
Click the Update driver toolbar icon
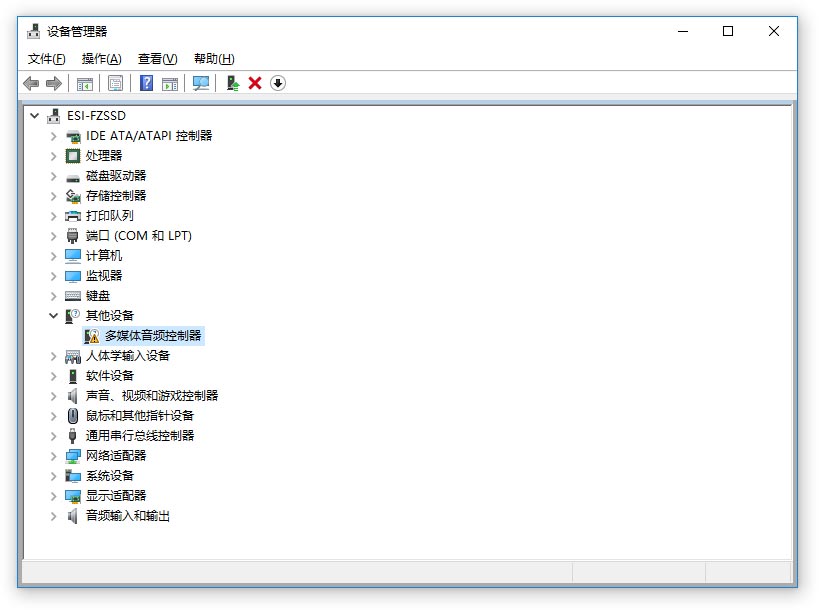pos(232,83)
